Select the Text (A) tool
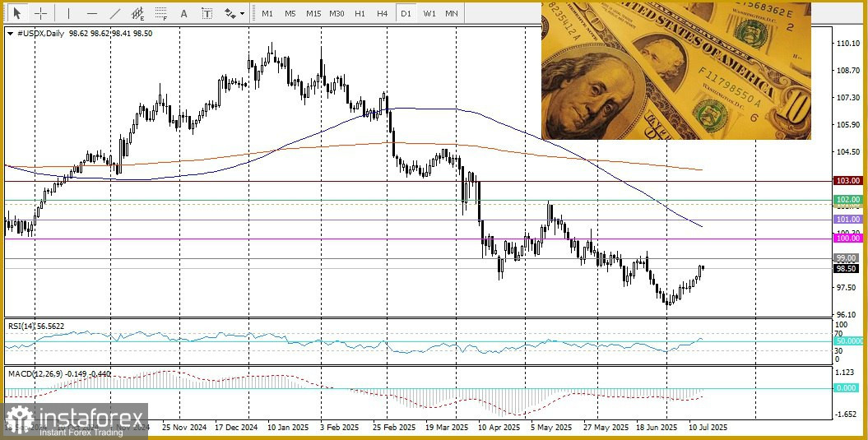868x440 pixels. (x=183, y=13)
